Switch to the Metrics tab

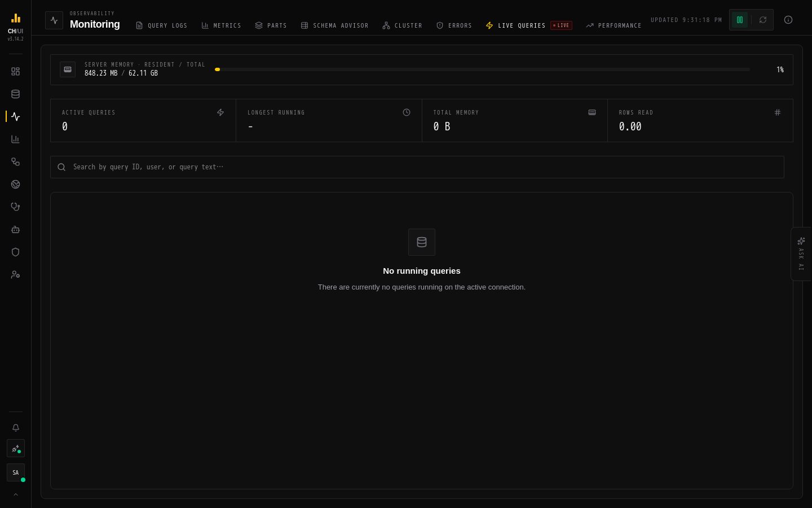(221, 25)
